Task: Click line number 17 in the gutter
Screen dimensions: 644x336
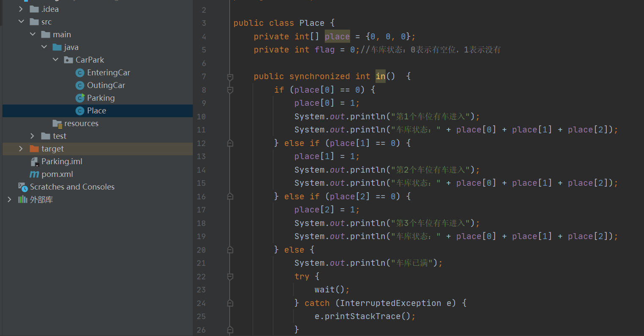Action: (x=201, y=209)
